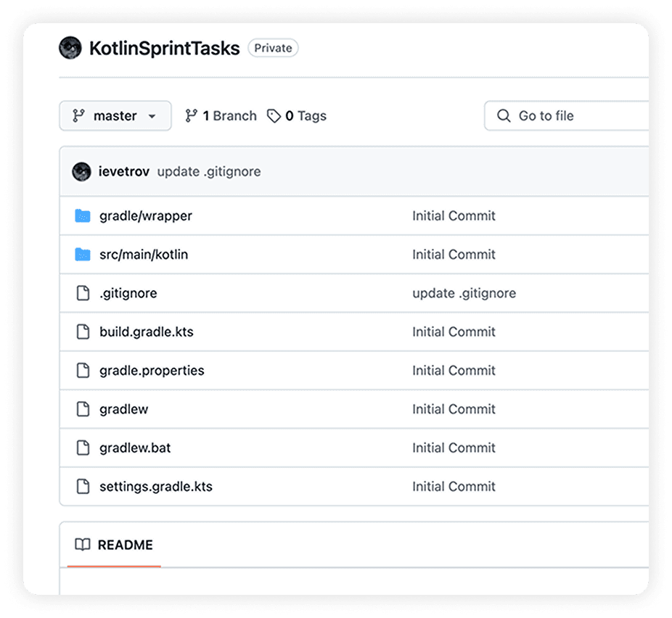Image resolution: width=672 pixels, height=618 pixels.
Task: Click the src/main/kotlin folder icon
Action: point(83,255)
